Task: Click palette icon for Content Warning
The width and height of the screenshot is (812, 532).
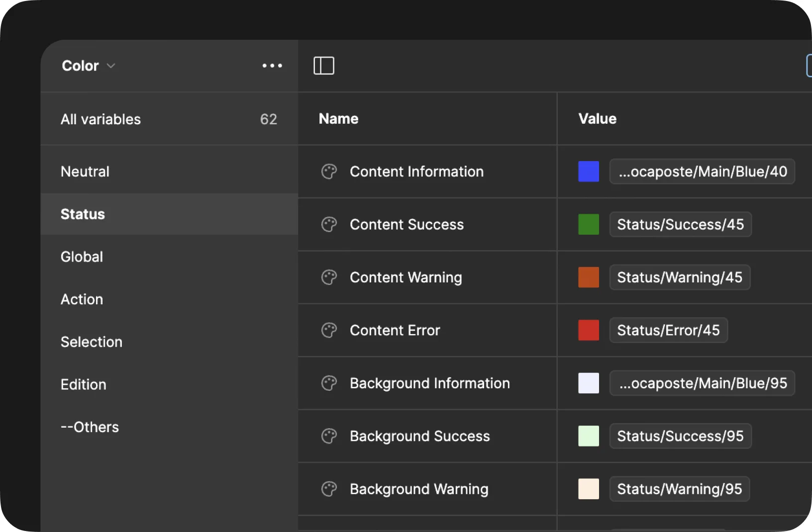Action: point(329,277)
